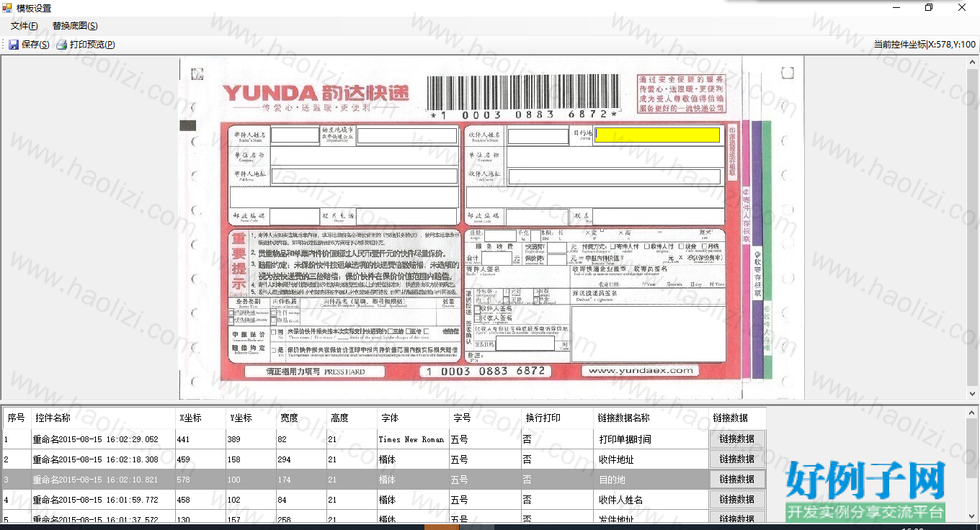Click the Times New Roman font cell

pos(413,439)
